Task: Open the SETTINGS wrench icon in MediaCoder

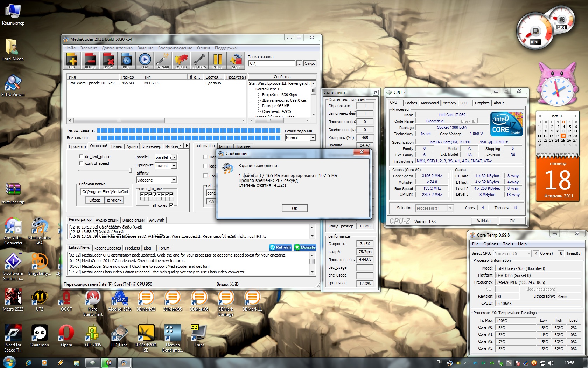Action: pyautogui.click(x=199, y=60)
